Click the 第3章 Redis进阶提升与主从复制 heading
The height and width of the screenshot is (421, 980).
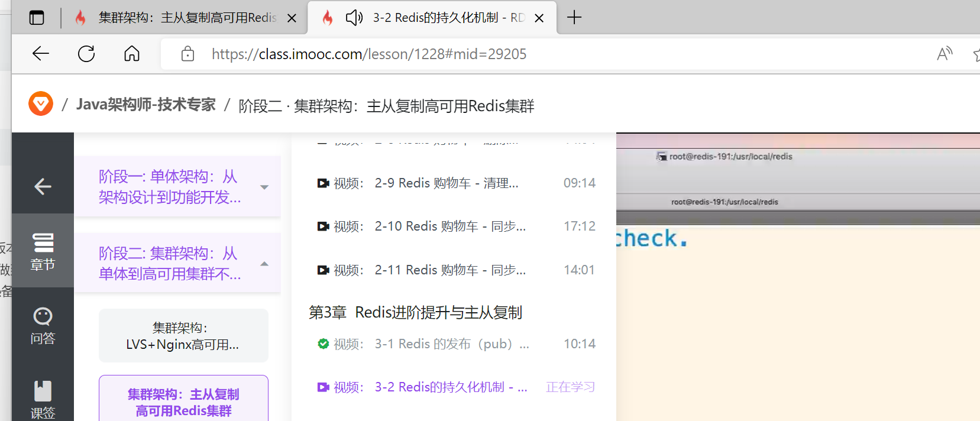[415, 312]
